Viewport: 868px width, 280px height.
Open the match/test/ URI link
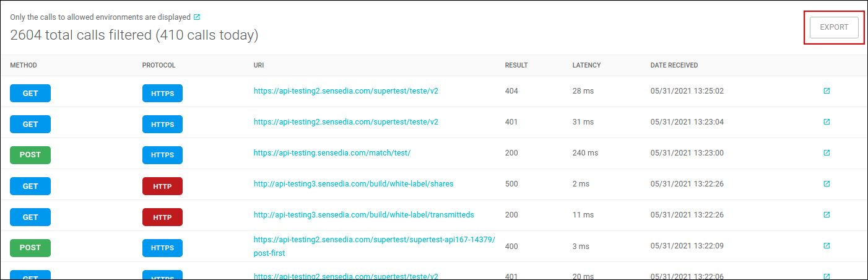[332, 153]
